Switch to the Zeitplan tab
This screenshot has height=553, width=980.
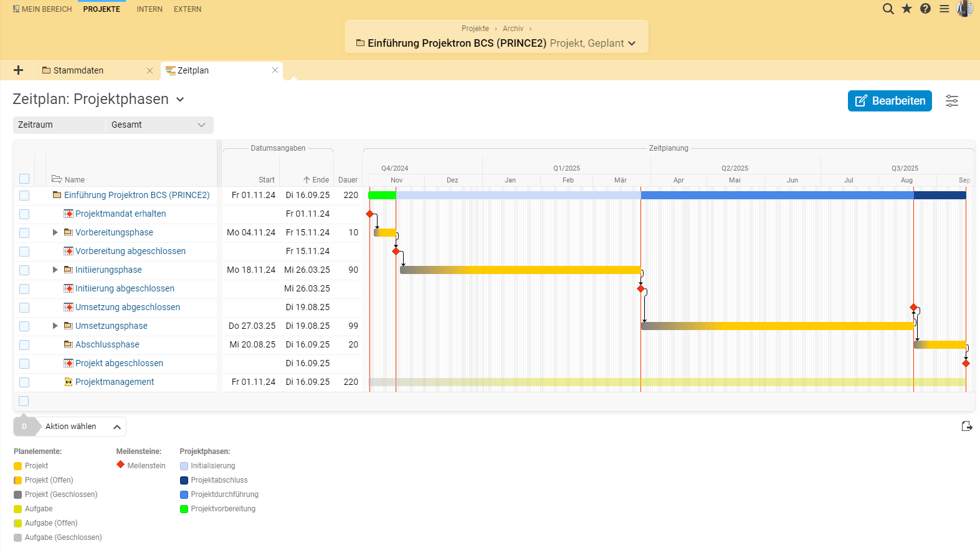tap(193, 70)
